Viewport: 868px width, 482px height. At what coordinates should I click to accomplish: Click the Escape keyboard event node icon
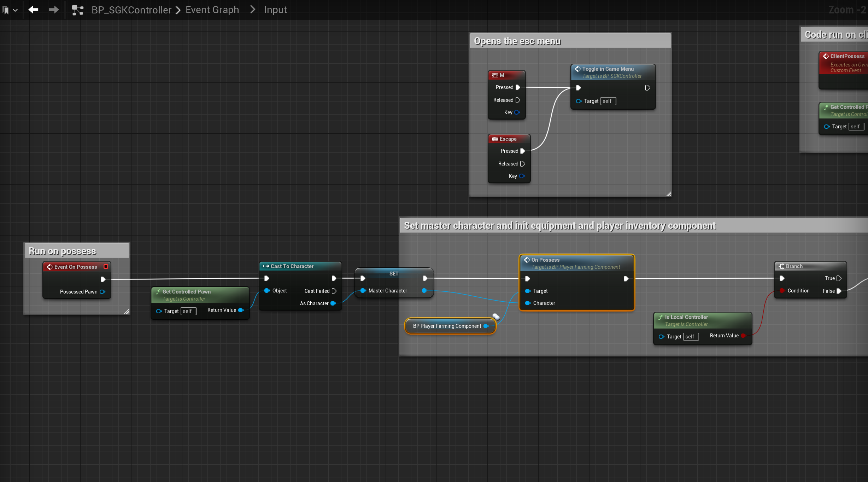(x=495, y=139)
